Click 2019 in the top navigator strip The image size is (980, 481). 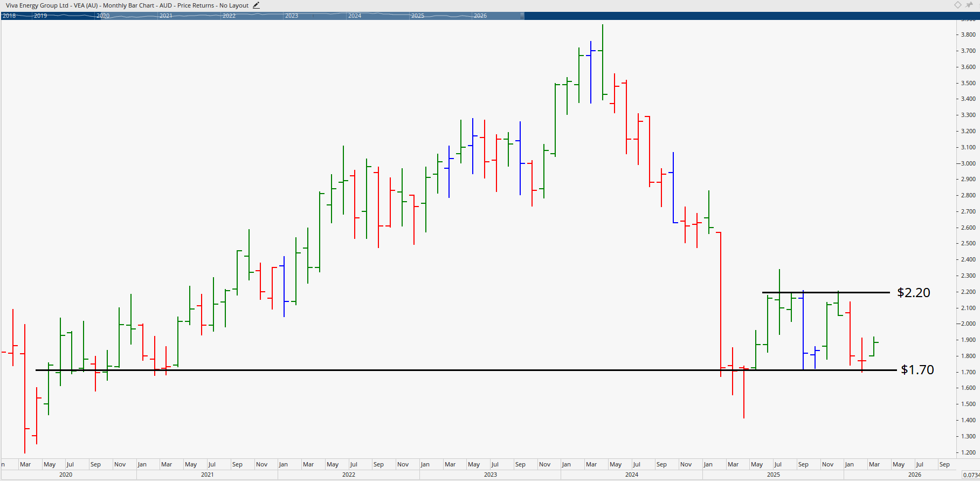(40, 16)
